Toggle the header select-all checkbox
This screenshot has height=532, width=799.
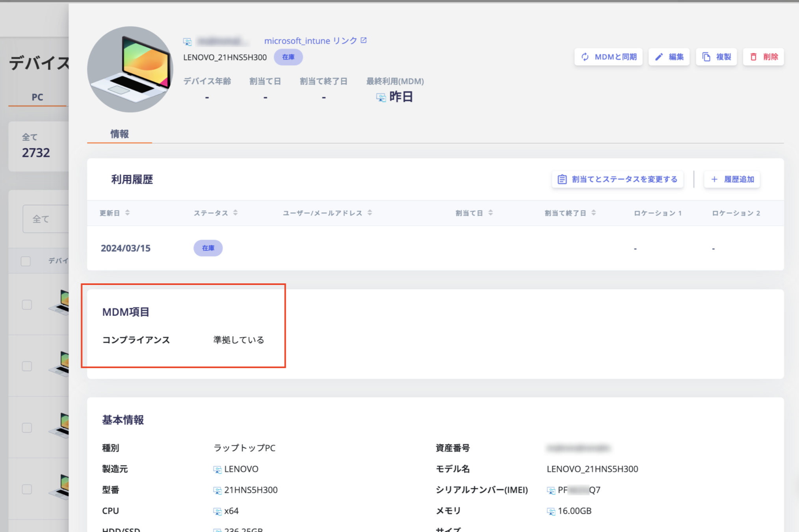point(26,261)
